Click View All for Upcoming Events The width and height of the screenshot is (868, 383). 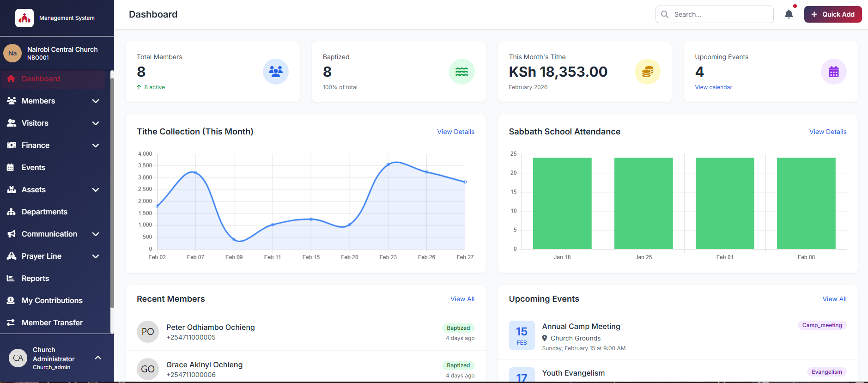click(x=834, y=299)
